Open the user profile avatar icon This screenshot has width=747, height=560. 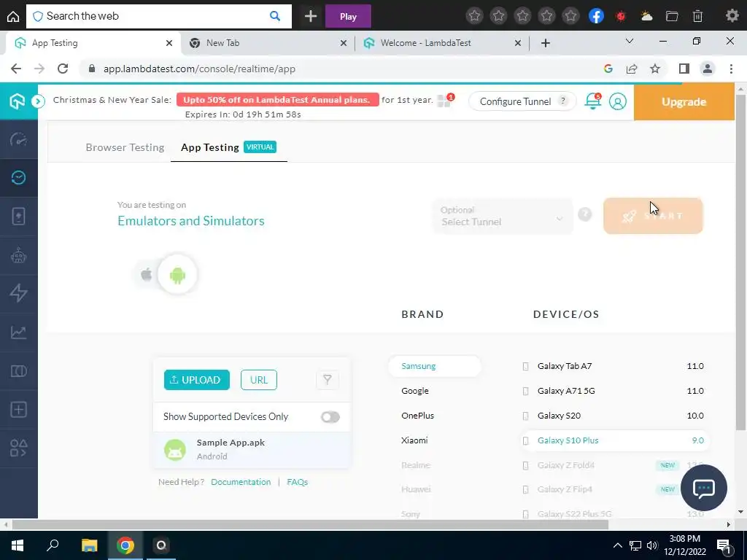[x=617, y=101]
